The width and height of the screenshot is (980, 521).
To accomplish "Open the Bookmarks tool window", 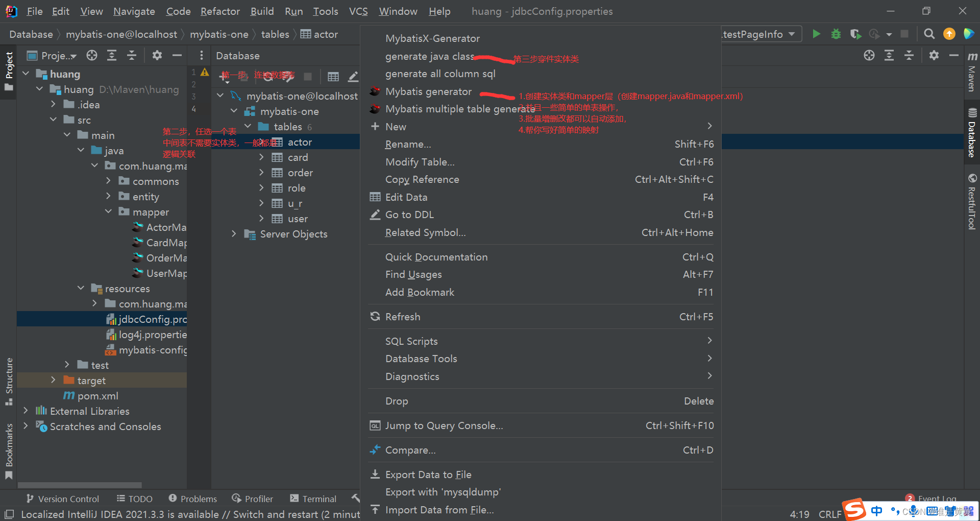I will coord(9,452).
